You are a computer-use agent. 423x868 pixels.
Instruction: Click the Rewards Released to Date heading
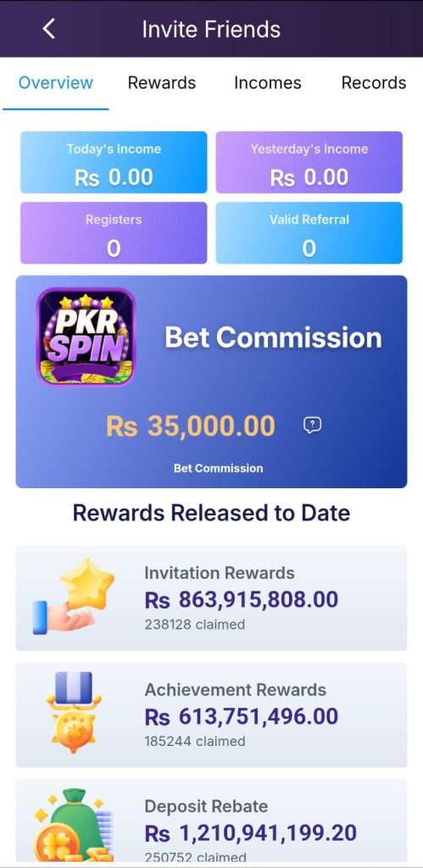click(212, 513)
